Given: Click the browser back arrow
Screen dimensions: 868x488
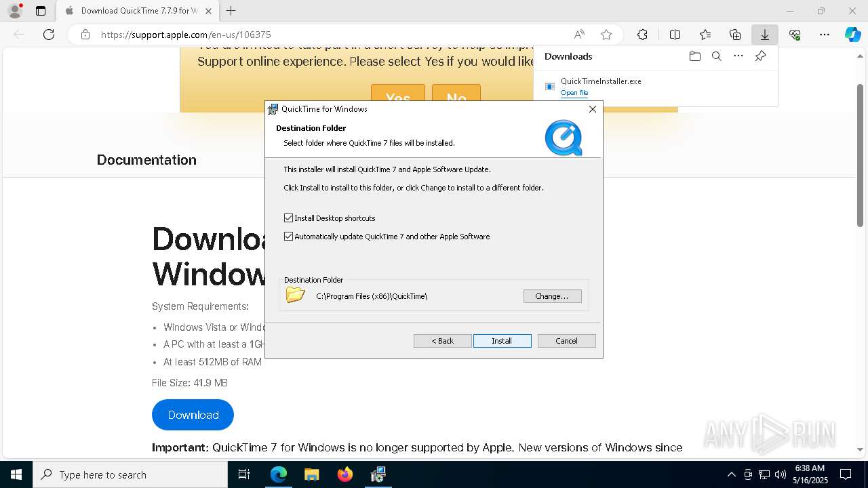Looking at the screenshot, I should pos(19,35).
